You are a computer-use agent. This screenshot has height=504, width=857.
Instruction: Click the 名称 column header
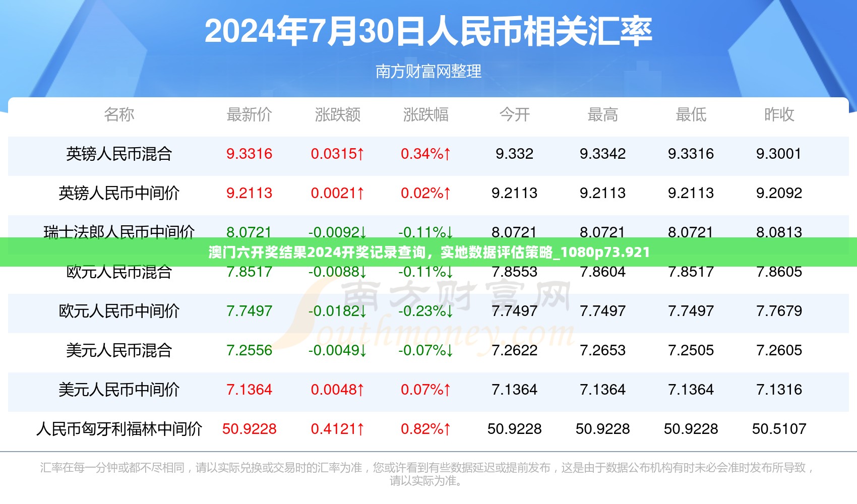119,114
